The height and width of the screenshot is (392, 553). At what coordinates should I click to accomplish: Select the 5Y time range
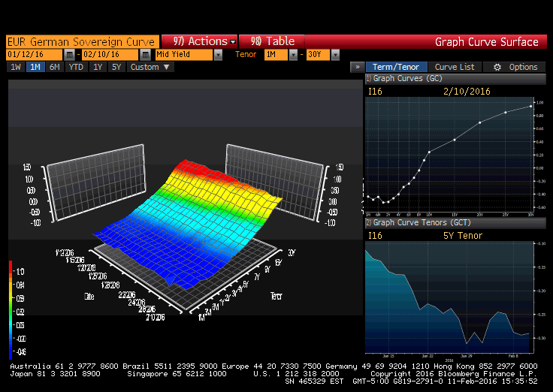tap(116, 67)
